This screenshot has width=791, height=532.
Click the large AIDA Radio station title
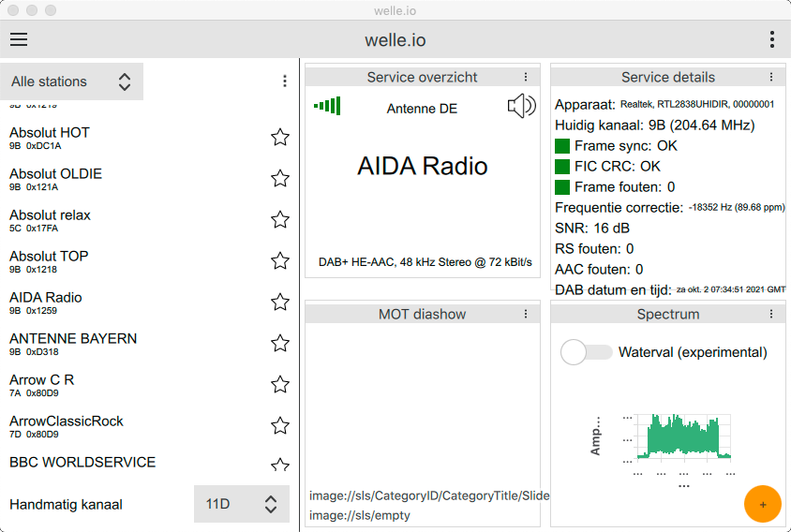click(x=423, y=166)
